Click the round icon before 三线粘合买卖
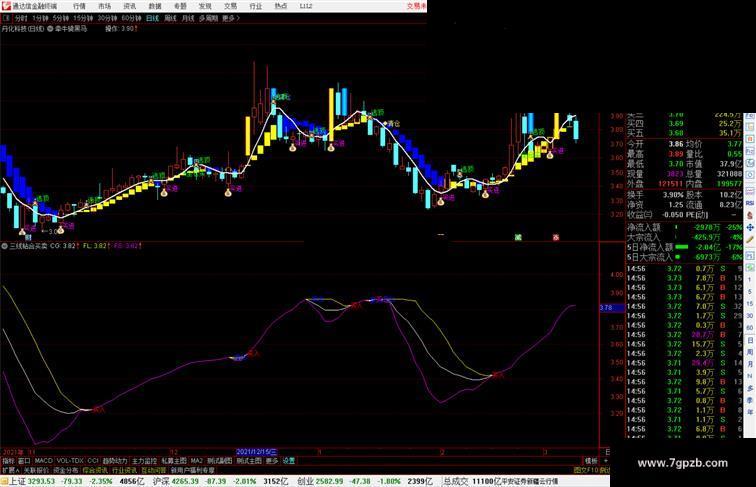Image resolution: width=756 pixels, height=487 pixels. [5, 246]
